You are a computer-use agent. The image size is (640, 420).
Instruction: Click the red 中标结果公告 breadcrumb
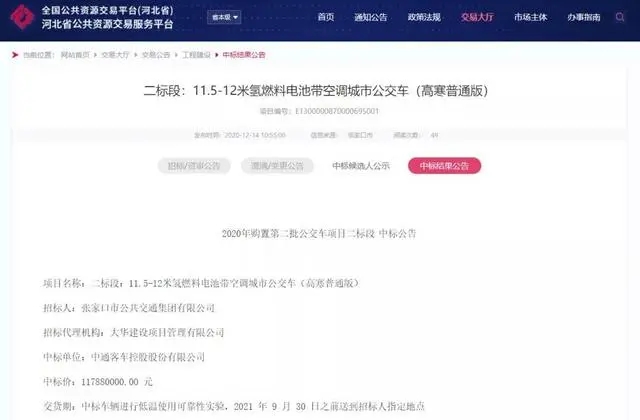(244, 55)
